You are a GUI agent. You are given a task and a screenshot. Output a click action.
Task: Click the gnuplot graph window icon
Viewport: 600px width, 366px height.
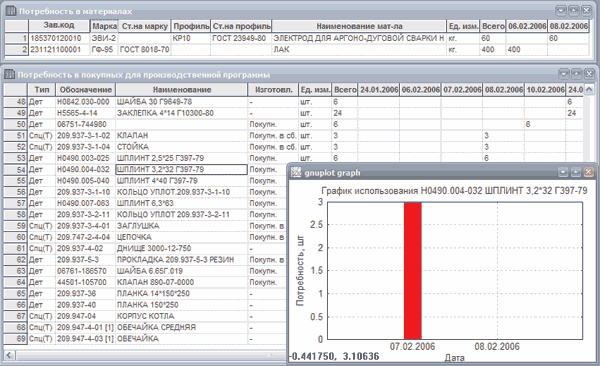click(295, 173)
